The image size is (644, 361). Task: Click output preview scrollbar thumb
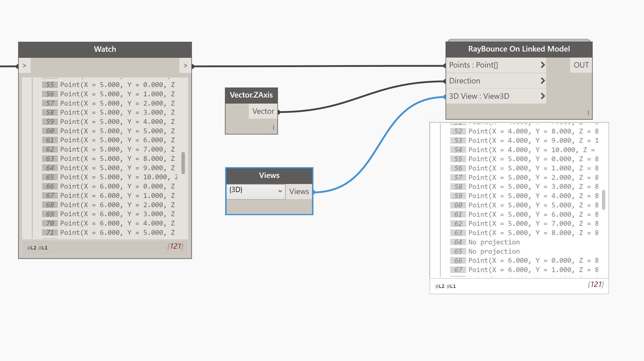[x=603, y=200]
